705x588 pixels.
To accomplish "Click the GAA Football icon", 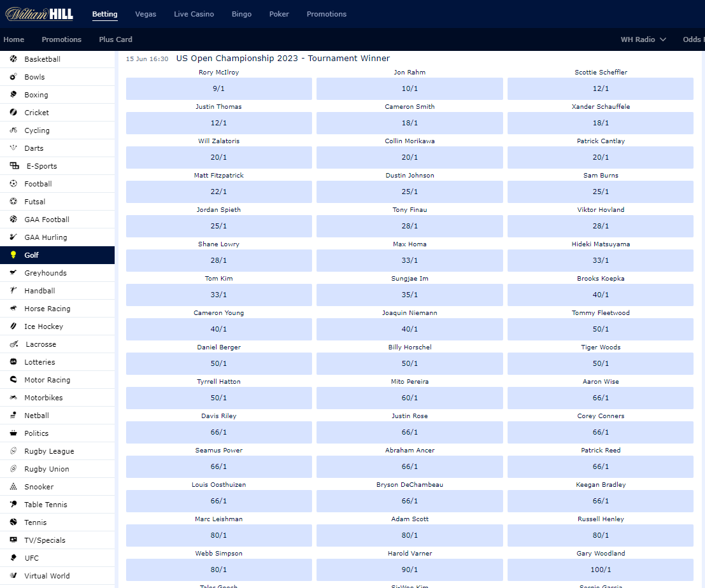I will tap(13, 219).
